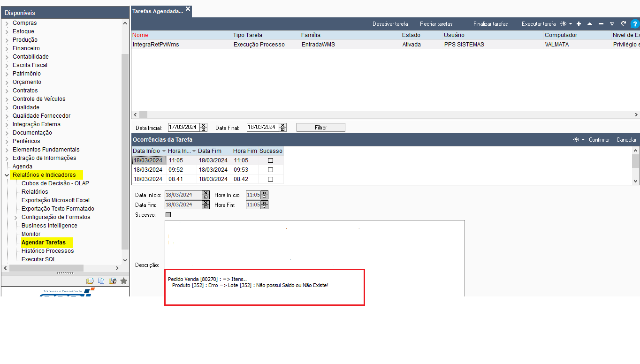Screen dimensions: 640x364
Task: Click the refresh icon in the tasks toolbar
Action: (x=624, y=24)
